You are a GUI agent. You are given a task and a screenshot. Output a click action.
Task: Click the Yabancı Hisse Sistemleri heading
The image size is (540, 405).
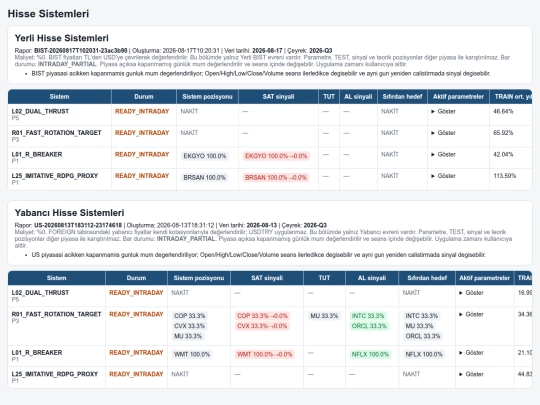pos(69,212)
